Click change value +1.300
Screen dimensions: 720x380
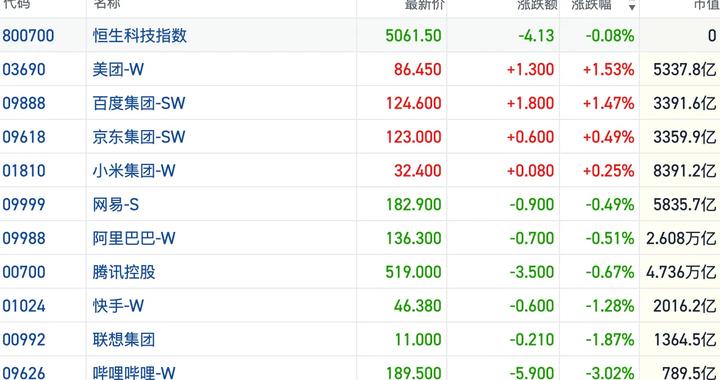pos(530,69)
